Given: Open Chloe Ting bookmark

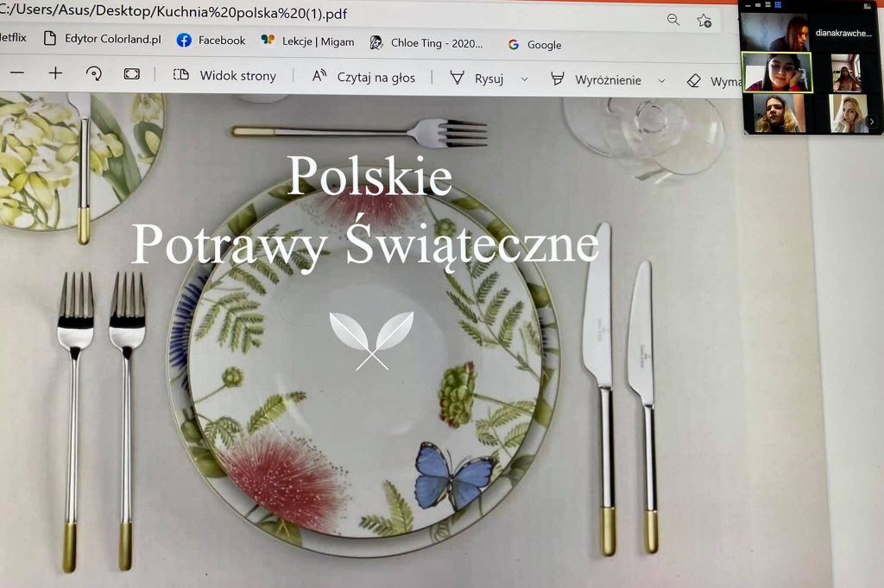Looking at the screenshot, I should coord(426,43).
